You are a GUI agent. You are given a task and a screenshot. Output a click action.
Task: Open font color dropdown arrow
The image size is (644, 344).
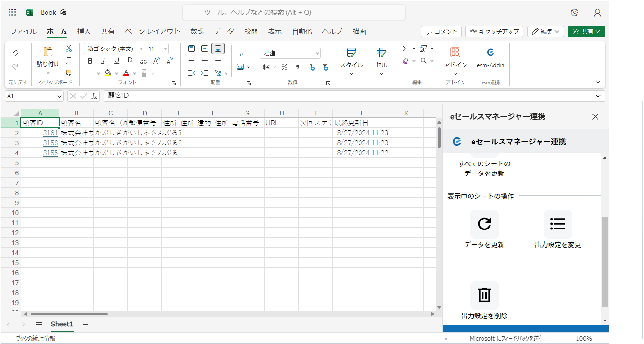(x=135, y=73)
